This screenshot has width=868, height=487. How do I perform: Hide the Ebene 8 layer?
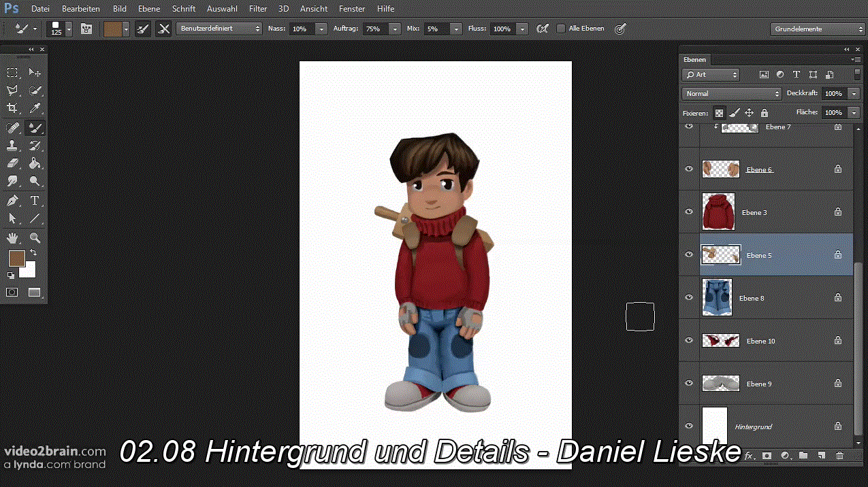pyautogui.click(x=689, y=297)
